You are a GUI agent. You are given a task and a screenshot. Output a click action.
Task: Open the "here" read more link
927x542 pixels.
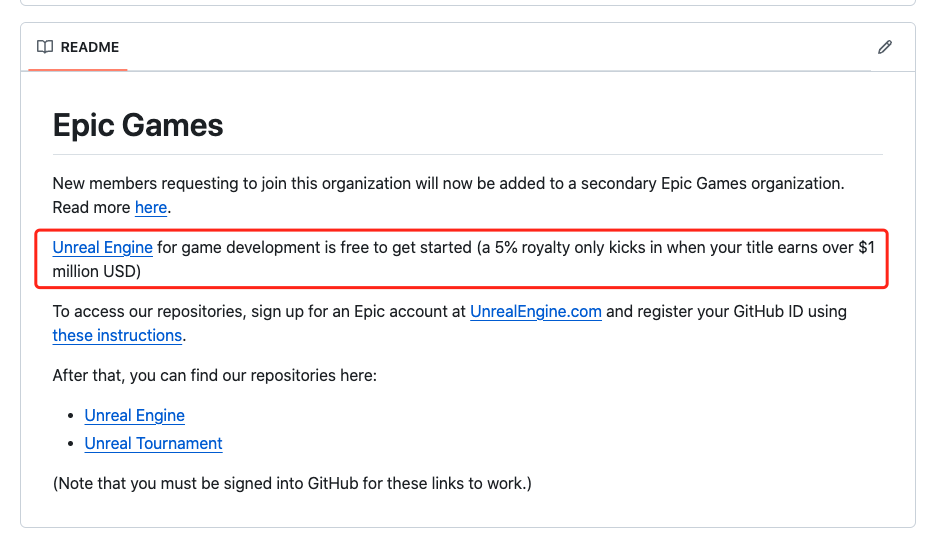tap(151, 207)
